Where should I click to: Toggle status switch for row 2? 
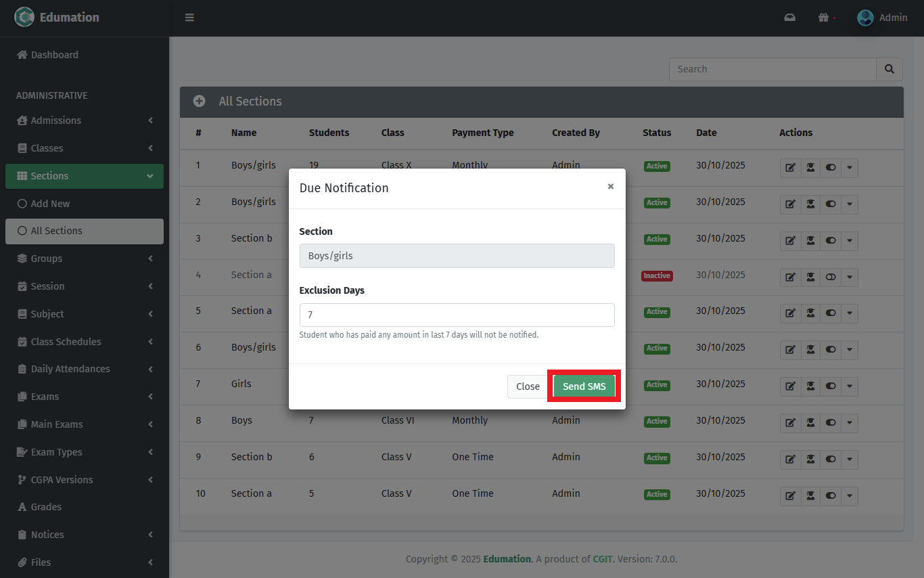tap(831, 204)
